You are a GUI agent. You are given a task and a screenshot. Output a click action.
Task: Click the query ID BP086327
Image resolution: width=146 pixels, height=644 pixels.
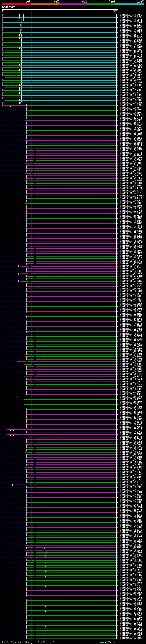8,8
